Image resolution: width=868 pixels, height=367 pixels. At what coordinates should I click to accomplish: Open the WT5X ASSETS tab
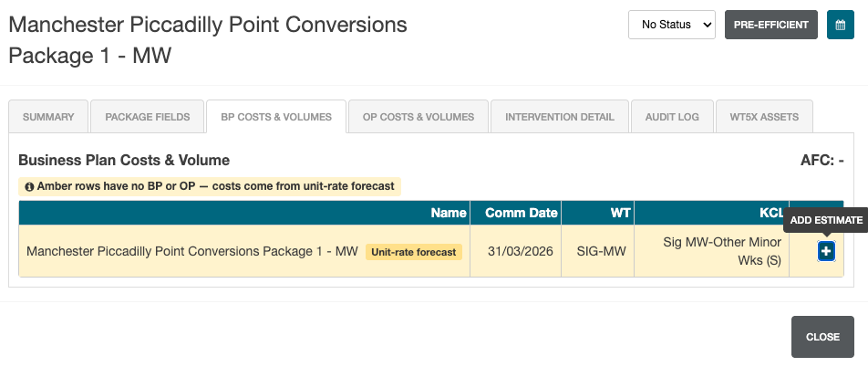pyautogui.click(x=764, y=117)
